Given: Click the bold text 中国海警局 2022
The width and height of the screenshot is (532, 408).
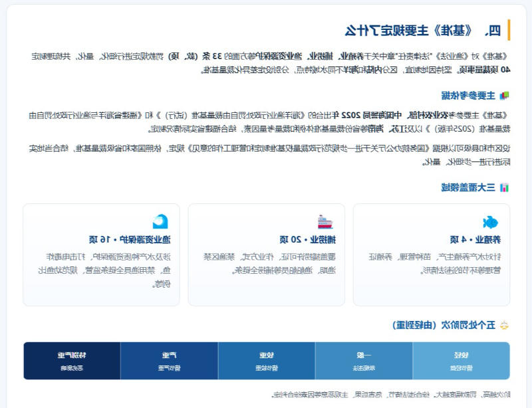Looking at the screenshot, I should [x=371, y=116].
